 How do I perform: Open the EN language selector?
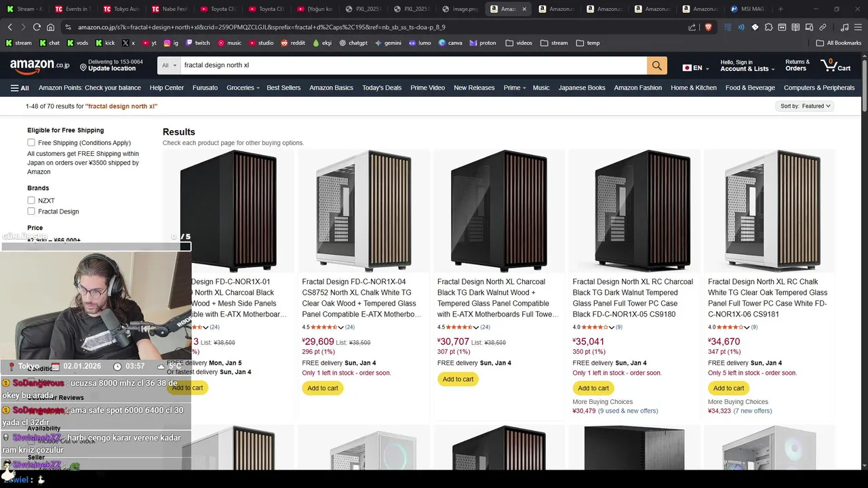pyautogui.click(x=692, y=68)
